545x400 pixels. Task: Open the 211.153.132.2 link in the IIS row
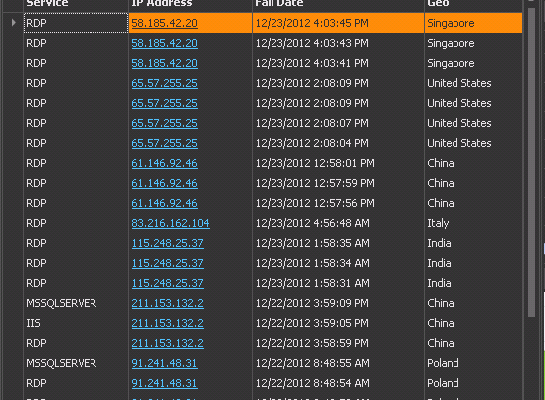point(168,323)
